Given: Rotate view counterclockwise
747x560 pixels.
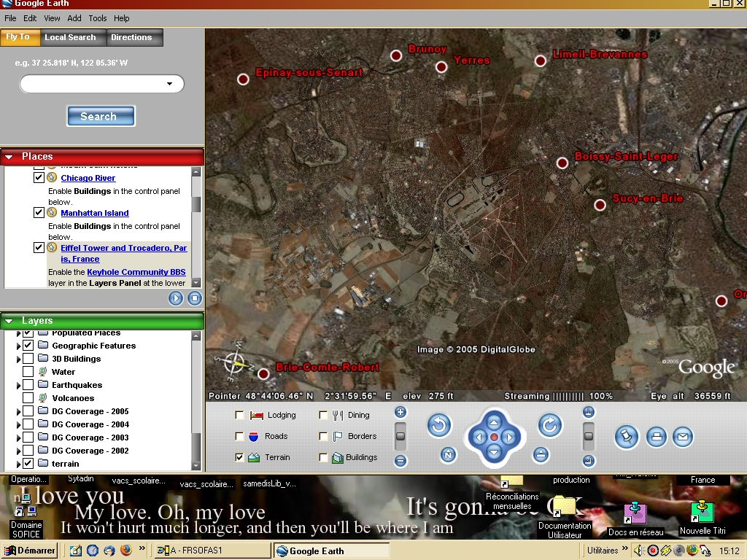Looking at the screenshot, I should point(438,425).
